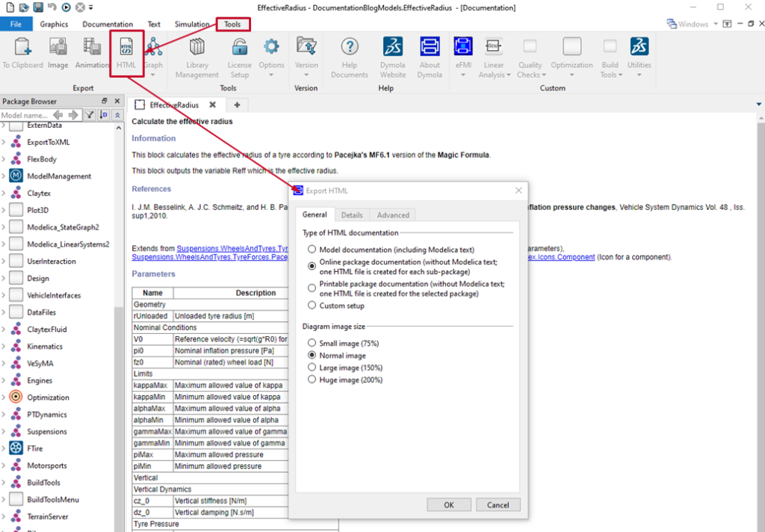Screen dimensions: 765x532
Task: Expand the Claytex package node
Action: point(4,194)
